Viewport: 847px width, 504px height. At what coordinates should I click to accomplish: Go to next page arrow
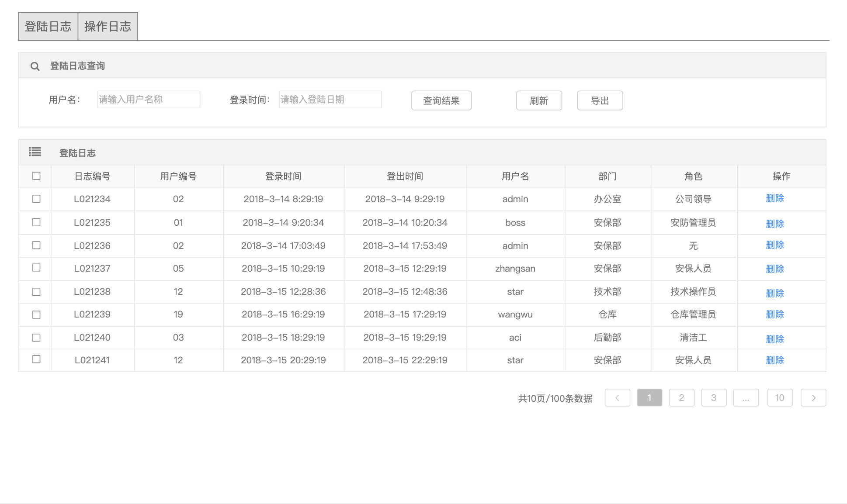(x=813, y=398)
